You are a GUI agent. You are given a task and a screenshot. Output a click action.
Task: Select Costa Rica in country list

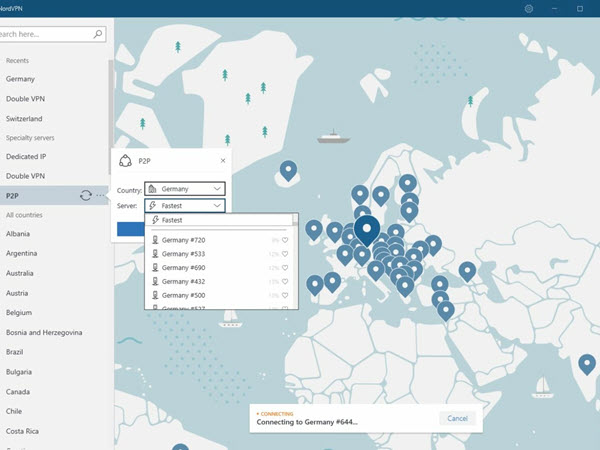[22, 431]
